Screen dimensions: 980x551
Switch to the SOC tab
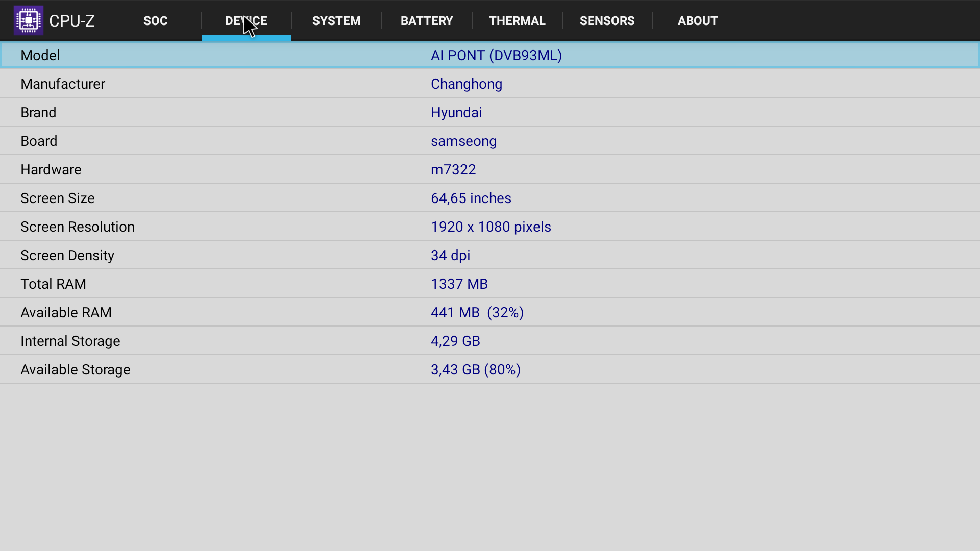[x=155, y=21]
